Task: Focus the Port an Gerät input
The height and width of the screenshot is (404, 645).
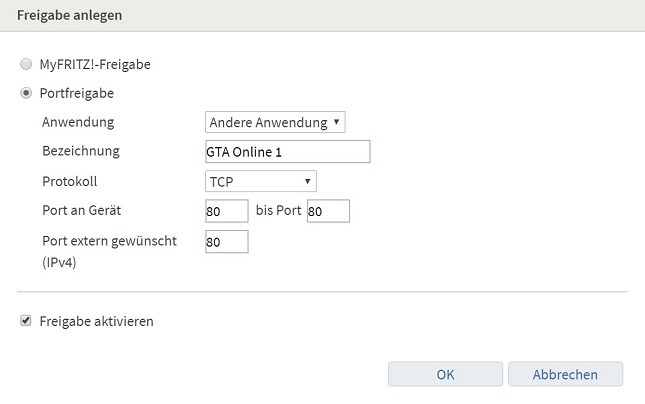Action: [x=225, y=211]
